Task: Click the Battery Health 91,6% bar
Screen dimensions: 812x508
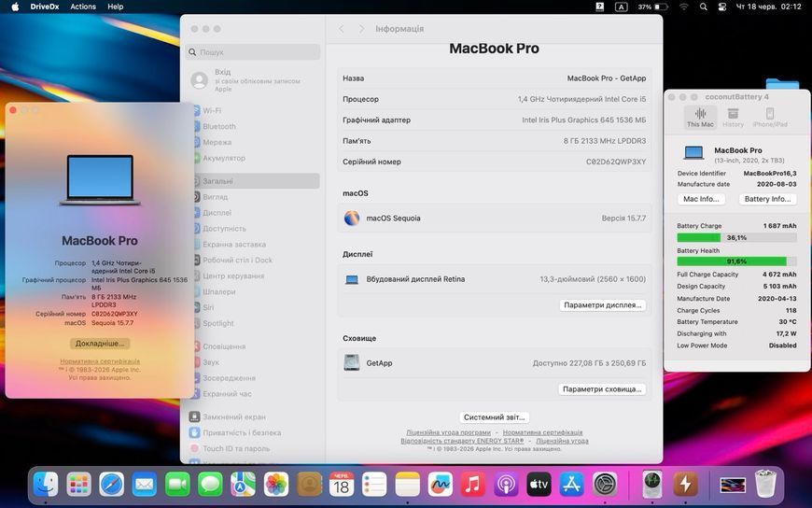Action: (736, 261)
